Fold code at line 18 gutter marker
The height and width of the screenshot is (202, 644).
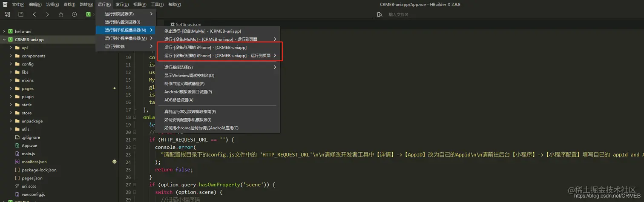135,117
